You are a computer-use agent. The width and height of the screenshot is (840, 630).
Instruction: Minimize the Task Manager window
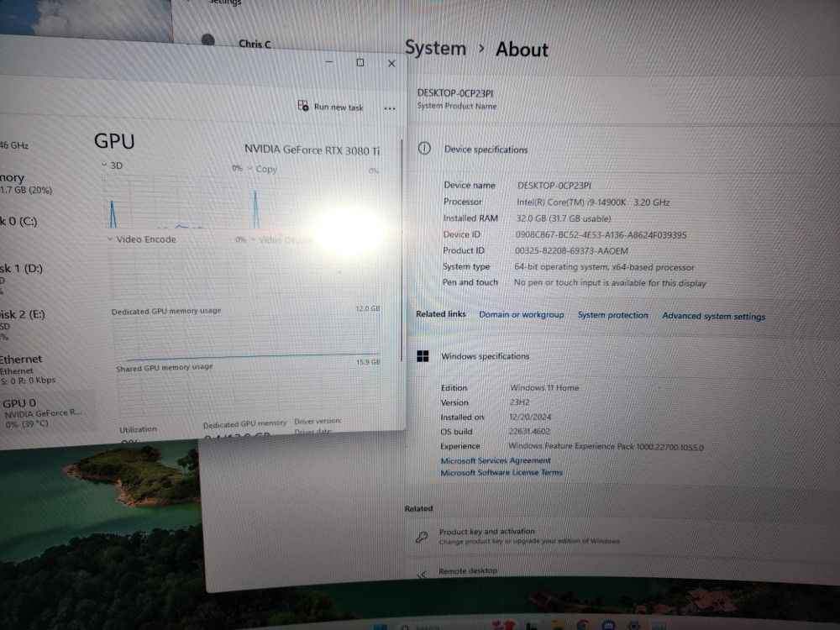click(329, 62)
